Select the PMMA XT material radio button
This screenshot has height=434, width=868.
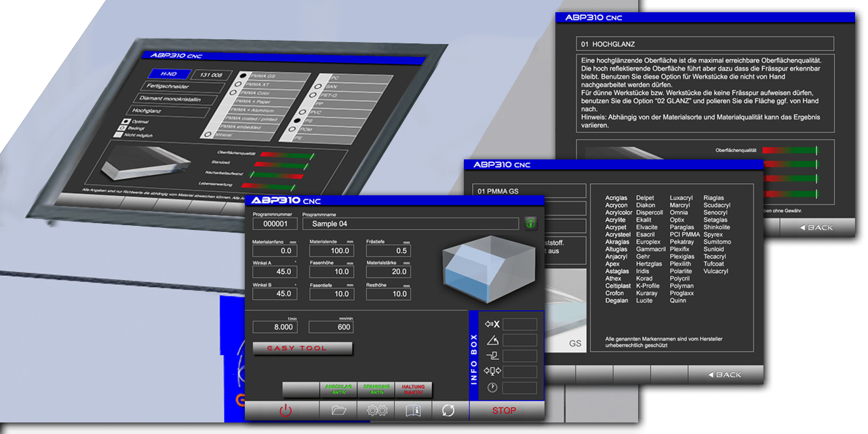coord(237,84)
